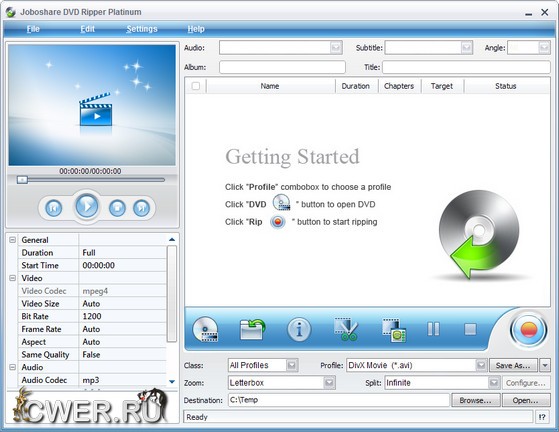Screen dimensions: 559x432
Task: Click the Open DVD disc icon in toolbar
Action: pos(205,329)
